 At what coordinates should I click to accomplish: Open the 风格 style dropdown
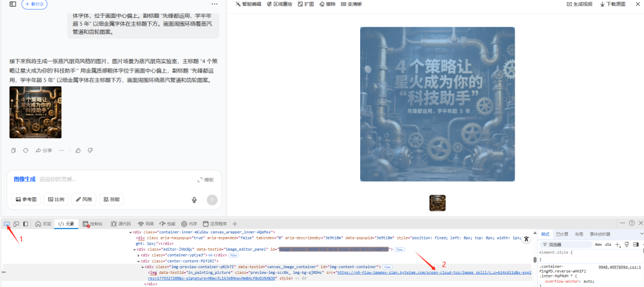pyautogui.click(x=84, y=199)
